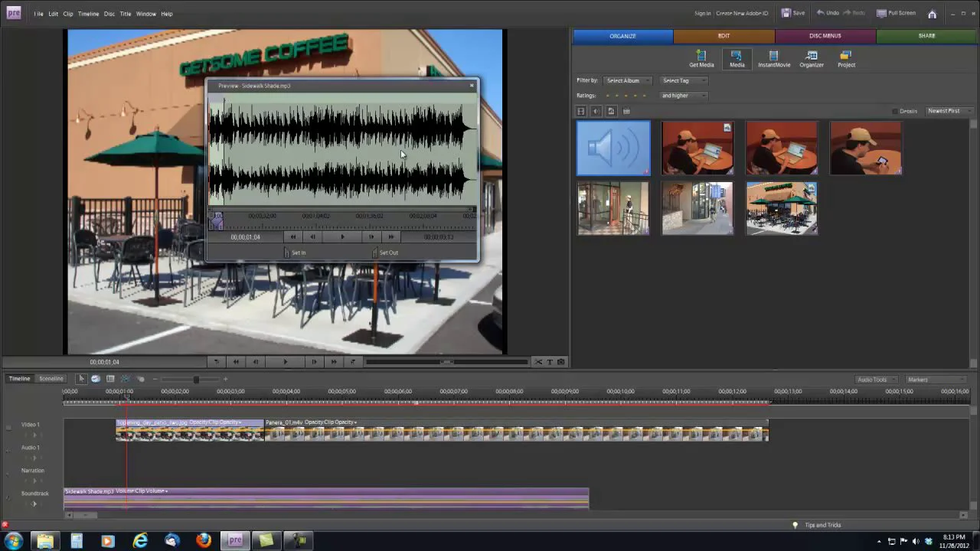Open the Timeline menu in menu bar
This screenshot has height=551, width=980.
[88, 14]
